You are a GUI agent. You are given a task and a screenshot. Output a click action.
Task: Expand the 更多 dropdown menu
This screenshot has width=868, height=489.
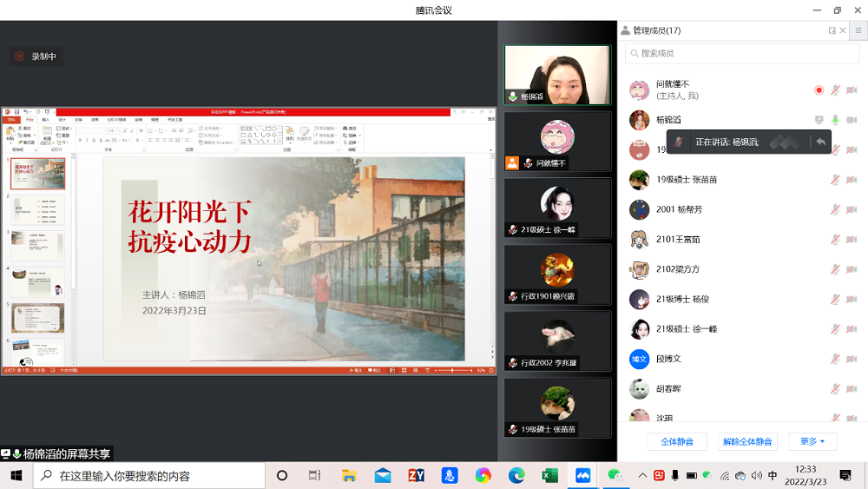tap(812, 441)
